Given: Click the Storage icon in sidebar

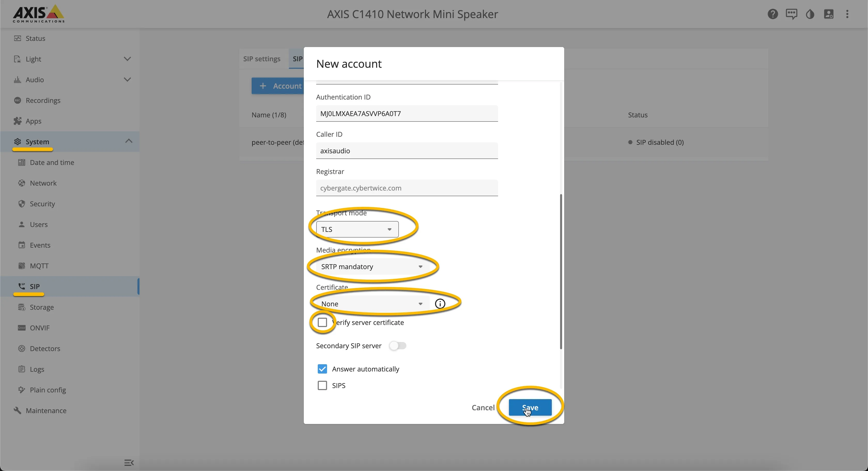Looking at the screenshot, I should pos(21,307).
